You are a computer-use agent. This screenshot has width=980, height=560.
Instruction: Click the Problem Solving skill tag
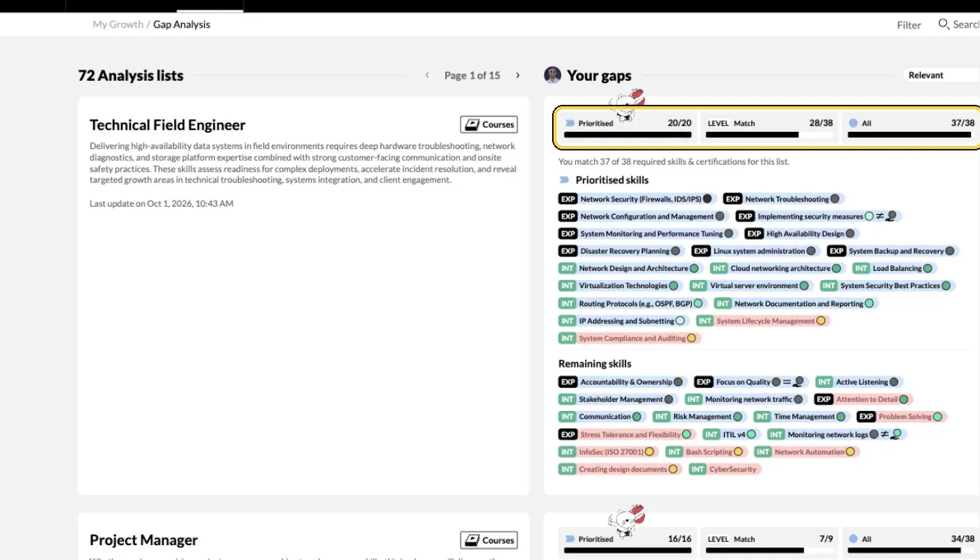point(902,417)
